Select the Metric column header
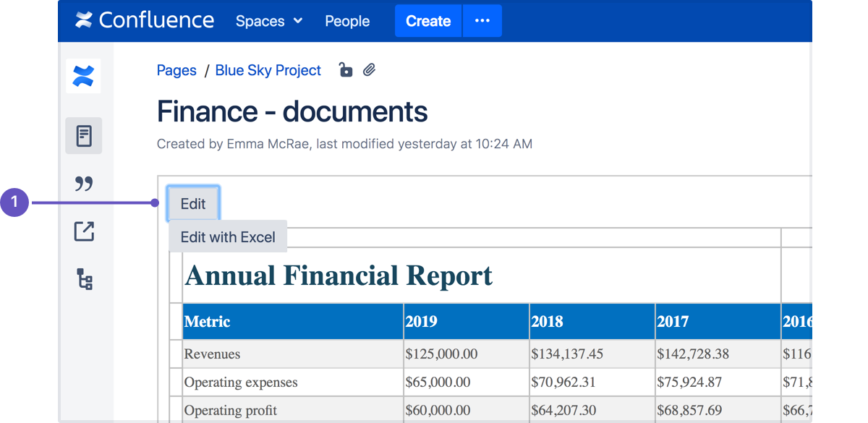Image resolution: width=868 pixels, height=423 pixels. coord(293,322)
